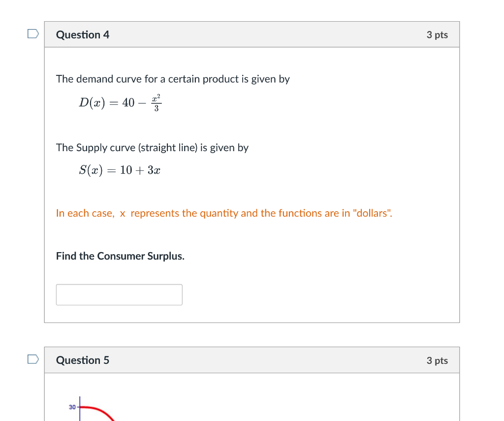Click the 3 pts label for Question 4
504x421 pixels.
pyautogui.click(x=437, y=34)
